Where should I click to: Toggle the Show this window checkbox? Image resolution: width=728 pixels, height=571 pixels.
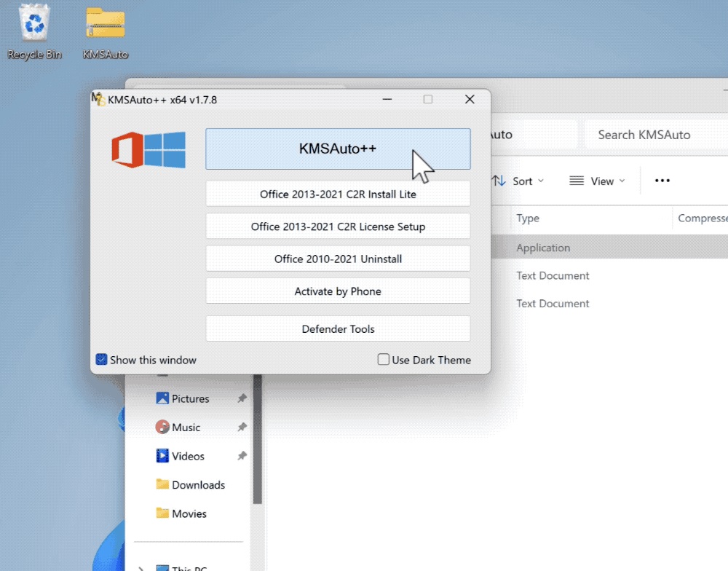101,360
